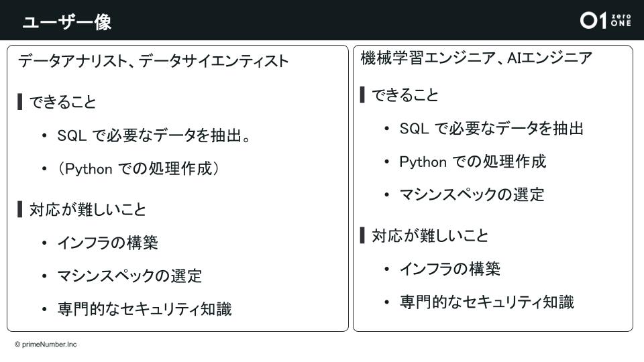Image resolution: width=644 pixels, height=362 pixels.
Task: Click the parenthesized (Python での処理作成) bullet
Action: pos(139,169)
